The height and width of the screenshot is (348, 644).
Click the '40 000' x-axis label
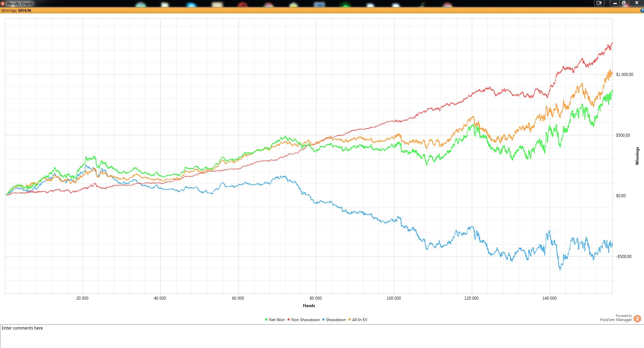pyautogui.click(x=160, y=298)
